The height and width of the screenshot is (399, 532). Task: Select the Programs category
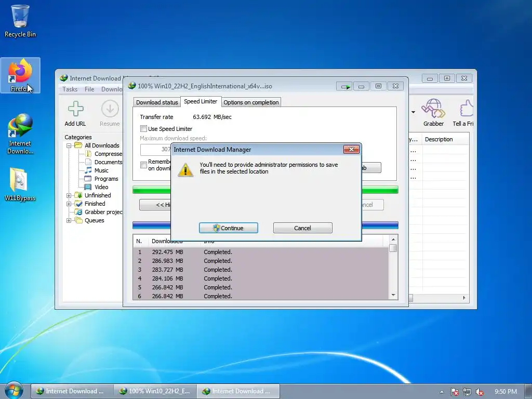pyautogui.click(x=101, y=179)
